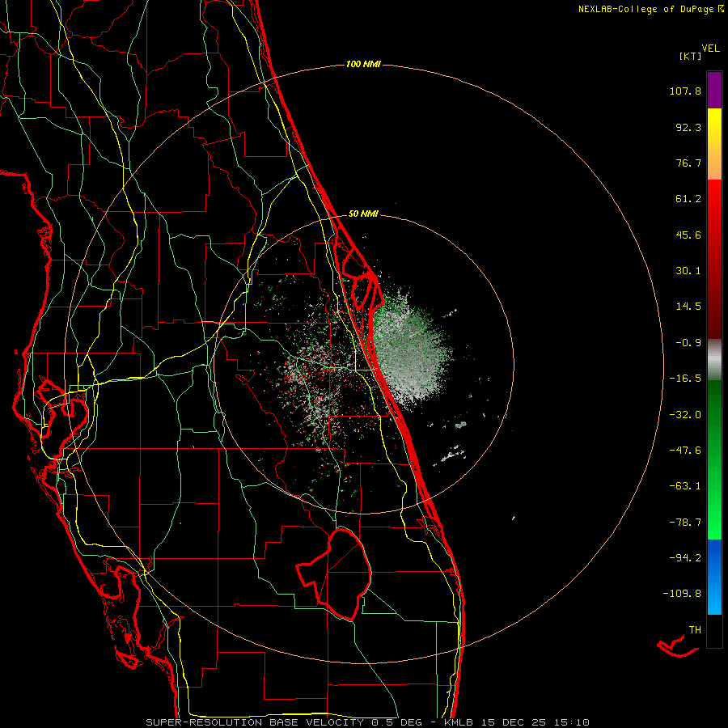Click the 61.2 velocity scale value
Image resolution: width=728 pixels, height=728 pixels.
click(688, 199)
